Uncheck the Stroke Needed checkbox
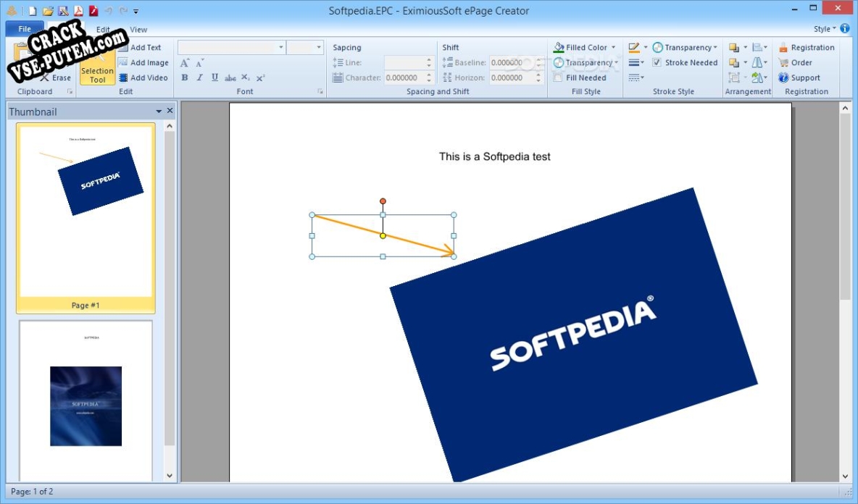The width and height of the screenshot is (858, 504). point(657,62)
